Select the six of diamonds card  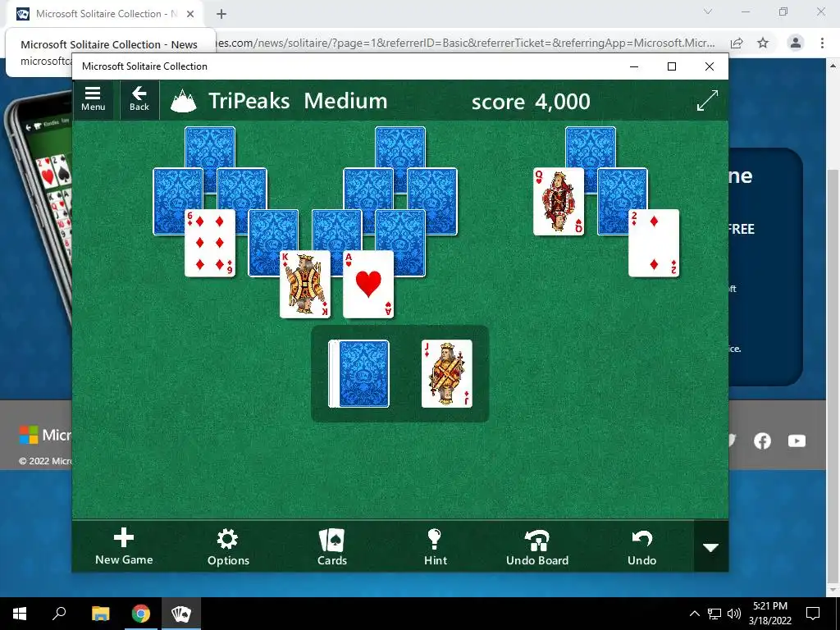[x=209, y=243]
